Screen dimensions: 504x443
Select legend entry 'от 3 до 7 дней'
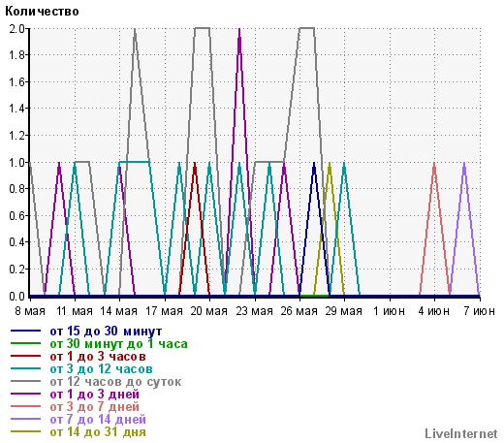[94, 407]
